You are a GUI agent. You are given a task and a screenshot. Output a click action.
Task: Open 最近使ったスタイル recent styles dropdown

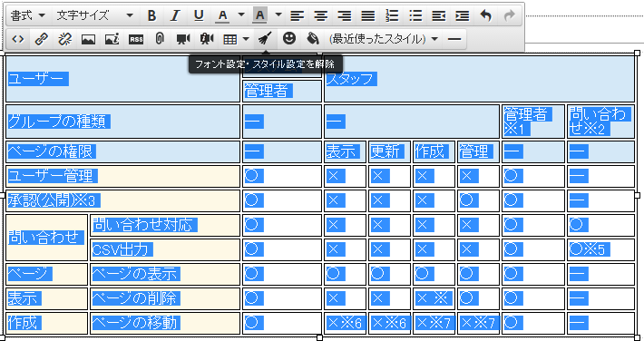point(383,39)
